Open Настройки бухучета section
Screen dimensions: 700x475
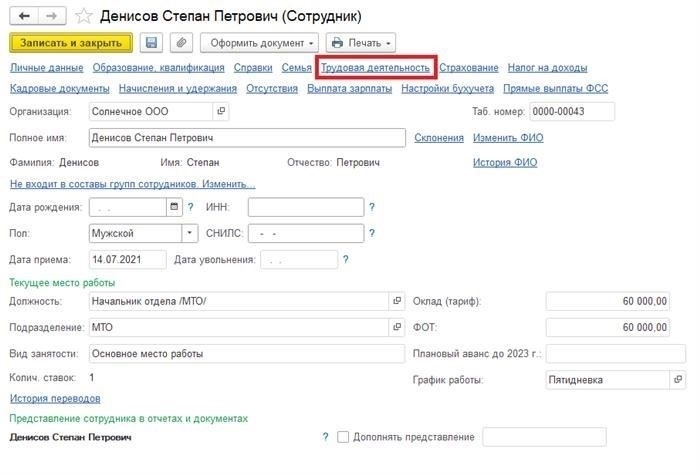point(448,88)
